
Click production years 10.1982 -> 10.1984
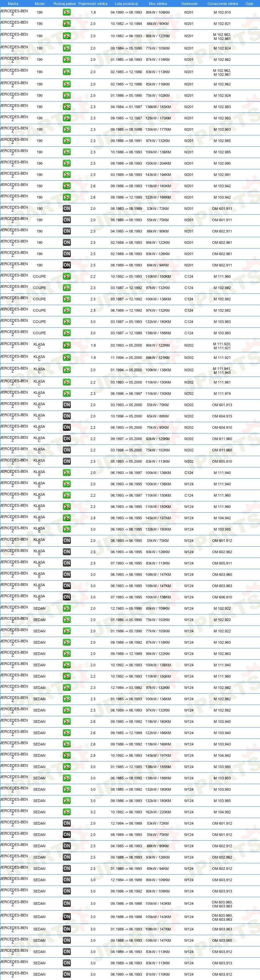126,24
